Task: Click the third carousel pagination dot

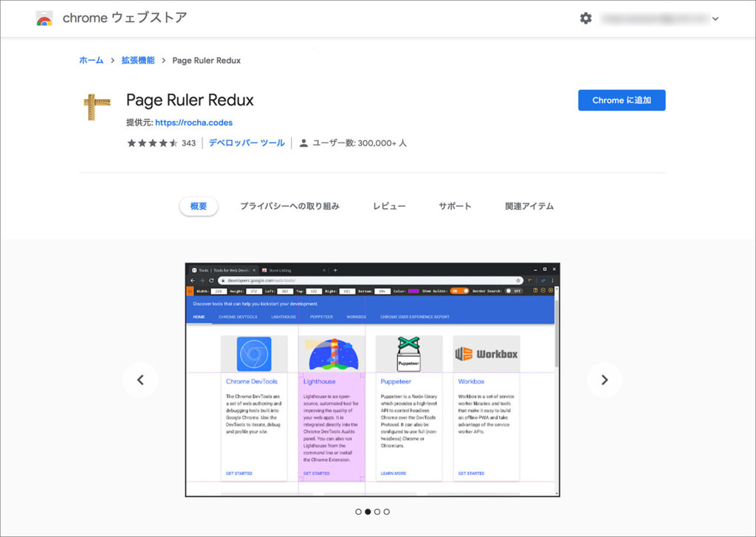Action: click(x=377, y=511)
